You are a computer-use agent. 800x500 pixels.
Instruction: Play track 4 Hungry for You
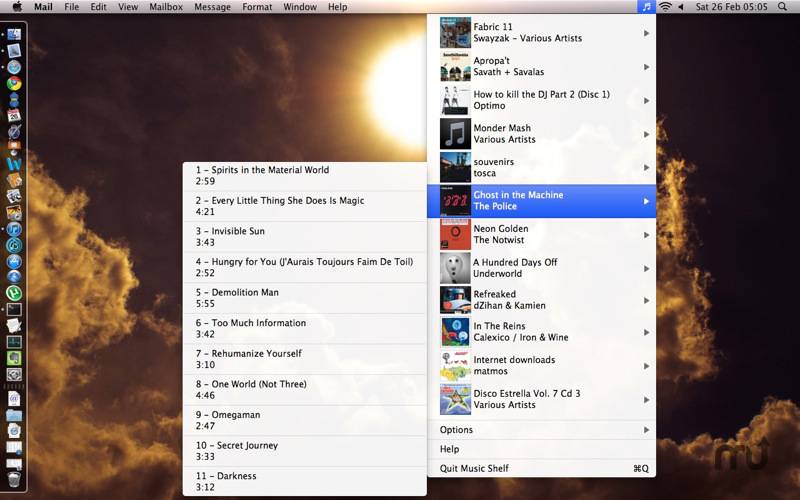pyautogui.click(x=305, y=267)
